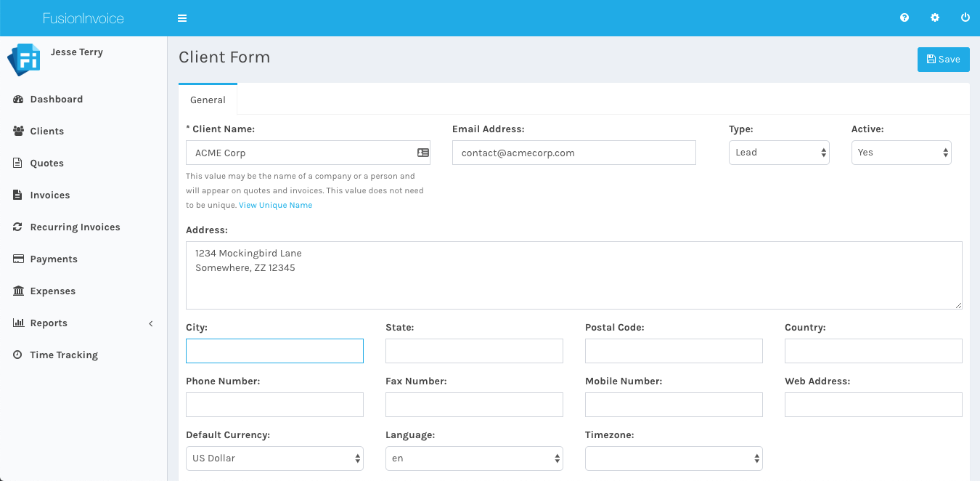Click the View Unique Name link
The width and height of the screenshot is (980, 481).
click(275, 206)
